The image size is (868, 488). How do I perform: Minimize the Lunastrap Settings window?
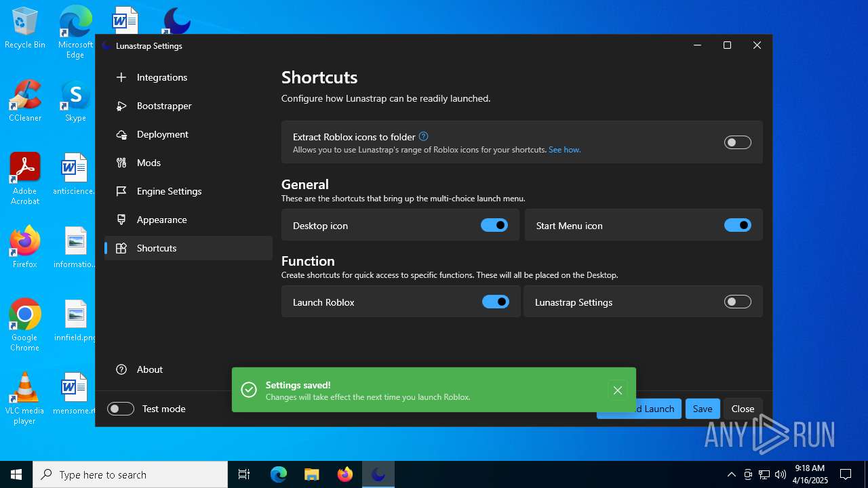(x=697, y=45)
